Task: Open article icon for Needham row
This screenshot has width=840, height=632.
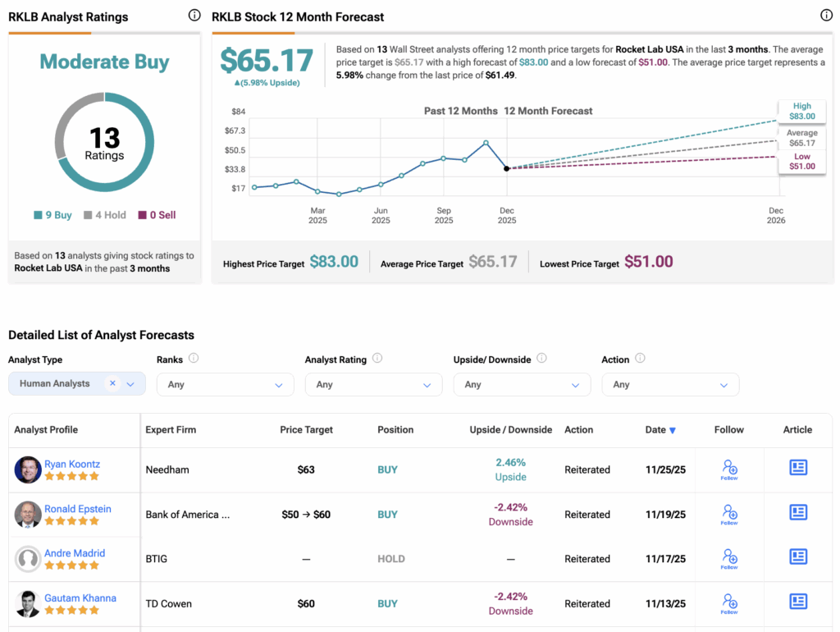Action: 797,468
